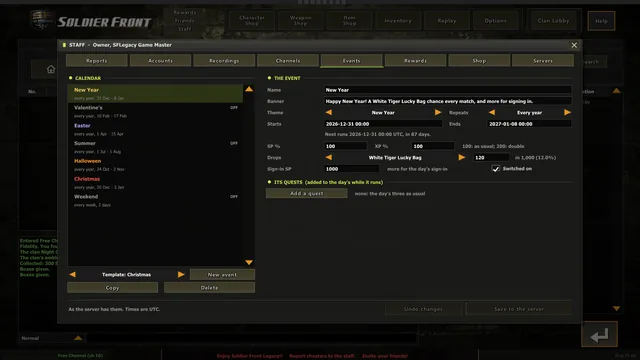Choose previous Drops item with left arrow

pos(329,157)
